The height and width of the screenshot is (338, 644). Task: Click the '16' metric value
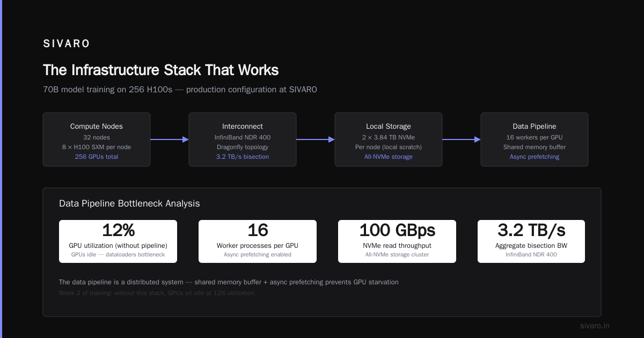coord(258,230)
